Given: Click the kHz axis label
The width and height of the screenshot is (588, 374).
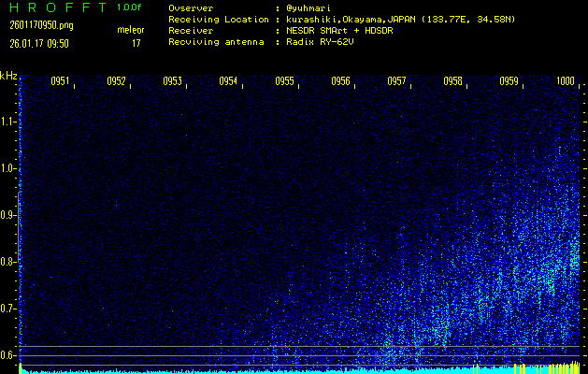Looking at the screenshot, I should [x=8, y=76].
